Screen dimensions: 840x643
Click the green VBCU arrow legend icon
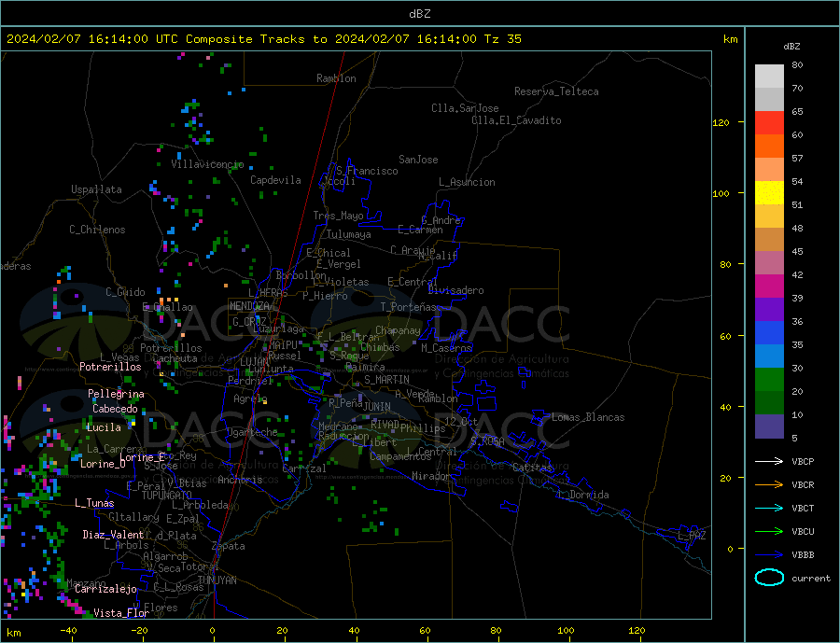pyautogui.click(x=769, y=531)
